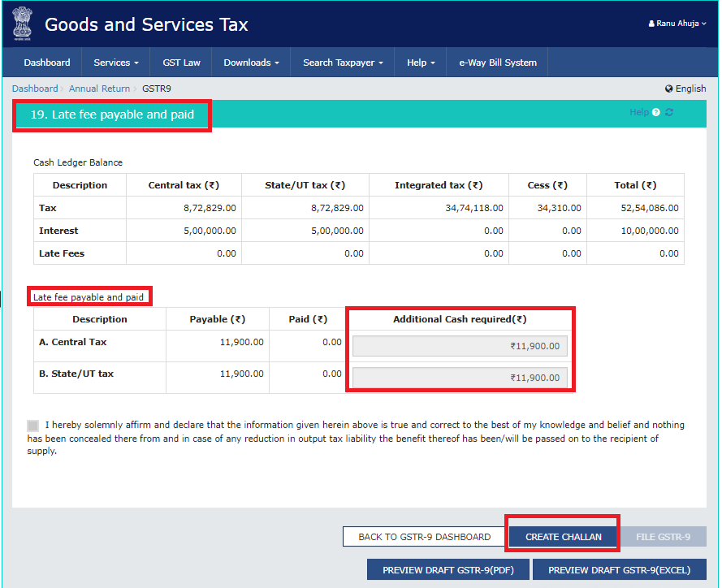Click the '19. Late fee payable and paid' heading
Screen dimensions: 722x588
click(x=112, y=115)
